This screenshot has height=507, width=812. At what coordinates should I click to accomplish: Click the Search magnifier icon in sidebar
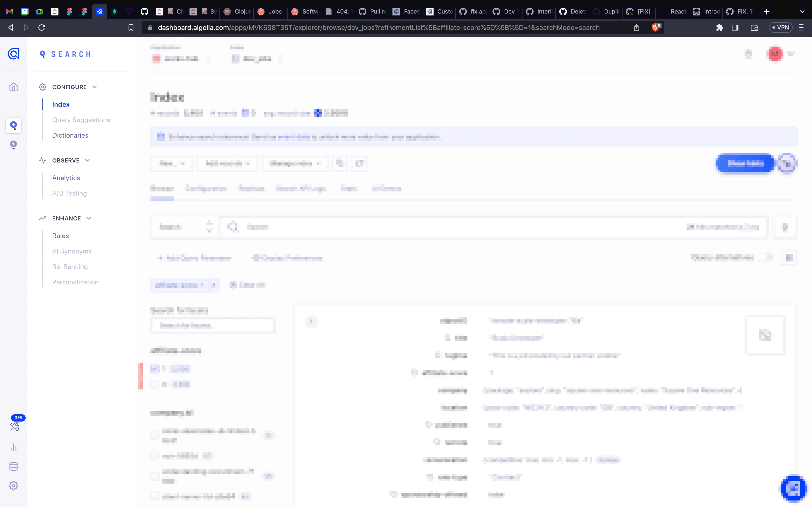(14, 126)
